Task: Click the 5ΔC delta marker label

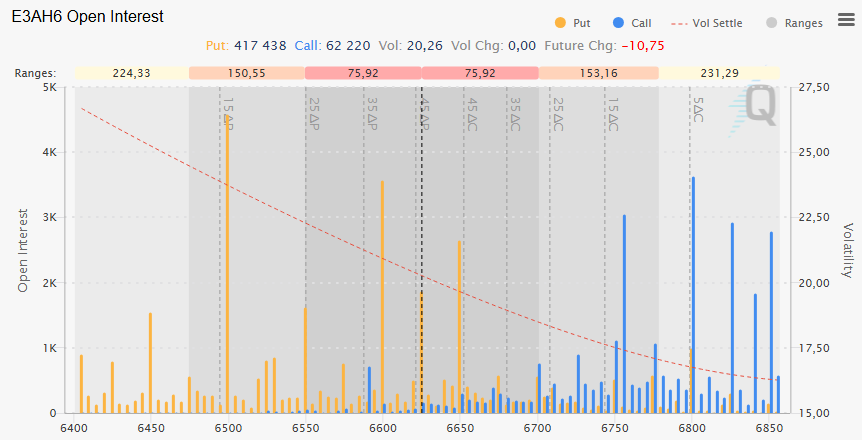Action: 698,109
